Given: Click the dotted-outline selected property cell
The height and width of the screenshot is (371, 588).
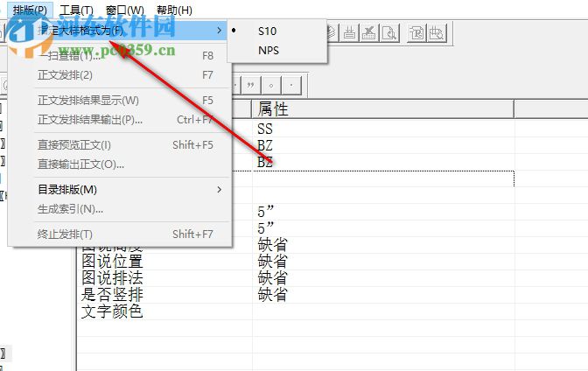Looking at the screenshot, I should (x=383, y=178).
